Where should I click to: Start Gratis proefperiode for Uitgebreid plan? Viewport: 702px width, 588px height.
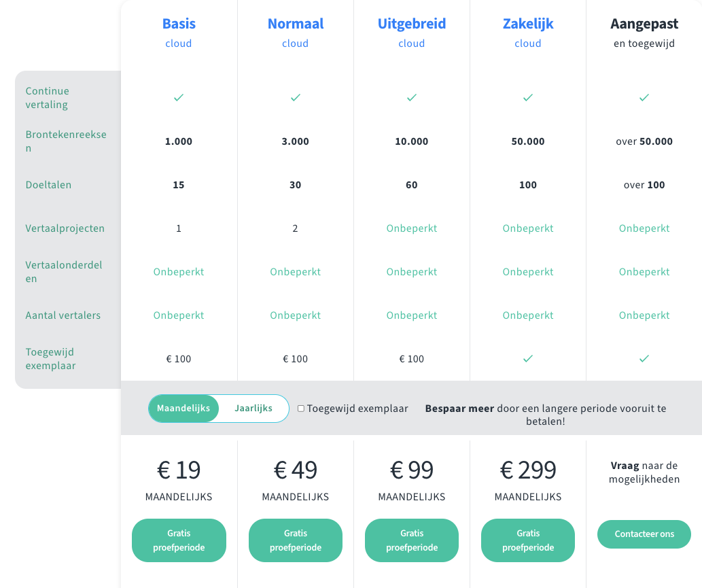tap(412, 540)
